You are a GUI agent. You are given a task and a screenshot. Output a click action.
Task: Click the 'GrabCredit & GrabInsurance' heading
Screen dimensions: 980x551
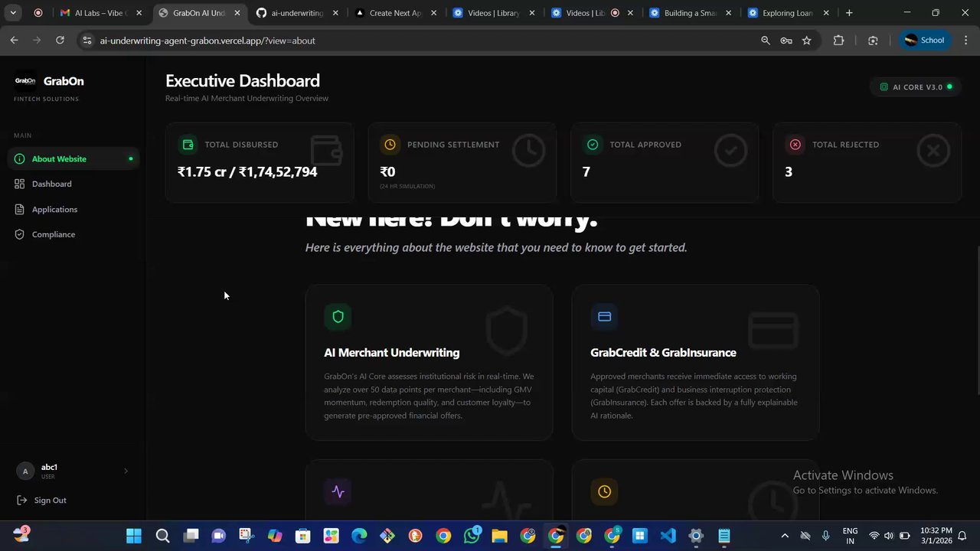coord(663,353)
